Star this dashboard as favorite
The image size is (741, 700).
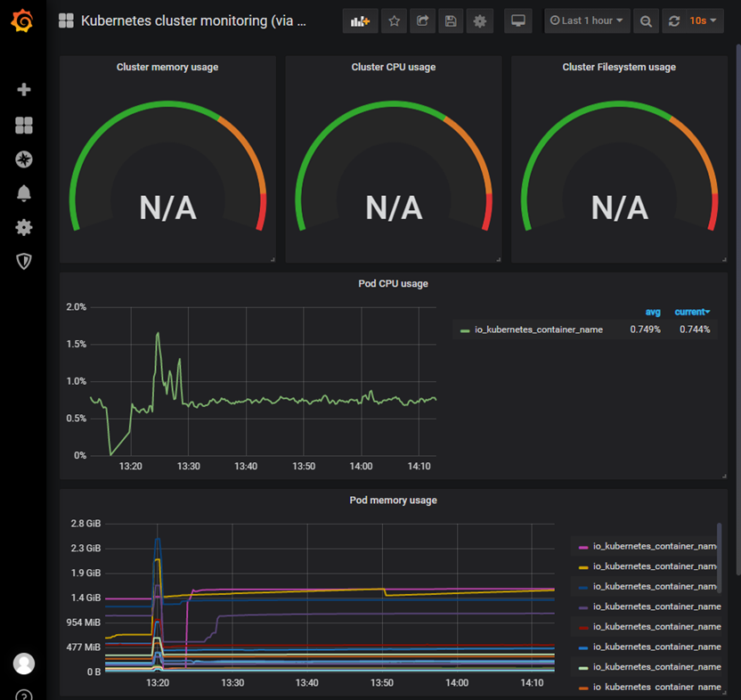click(395, 20)
